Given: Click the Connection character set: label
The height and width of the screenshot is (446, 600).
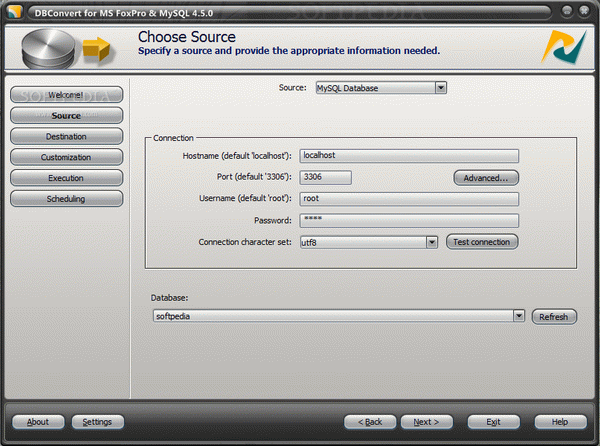Looking at the screenshot, I should [x=245, y=242].
